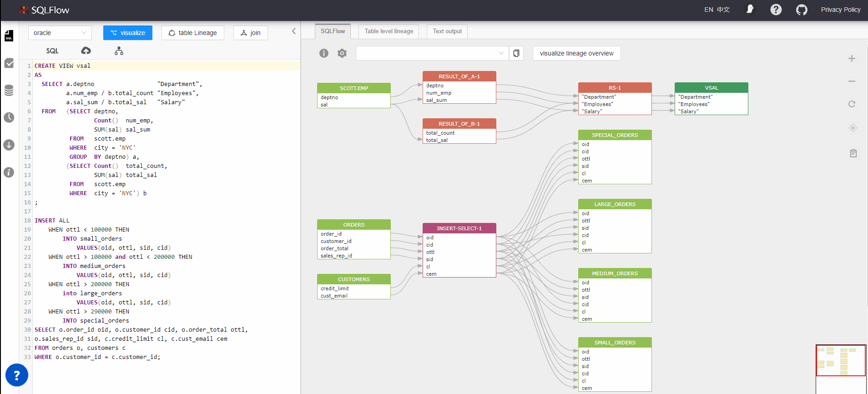
Task: Expand the empty dropdown in the lineage panel
Action: tap(432, 53)
